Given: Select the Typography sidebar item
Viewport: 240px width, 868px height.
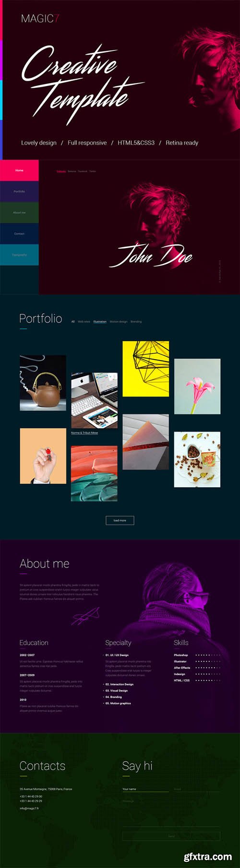Looking at the screenshot, I should pos(19,255).
